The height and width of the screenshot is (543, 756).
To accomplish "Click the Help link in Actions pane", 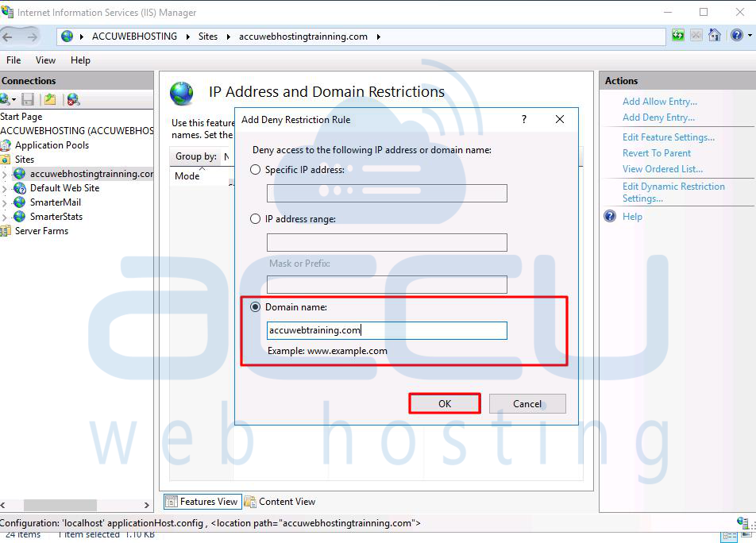I will 632,217.
